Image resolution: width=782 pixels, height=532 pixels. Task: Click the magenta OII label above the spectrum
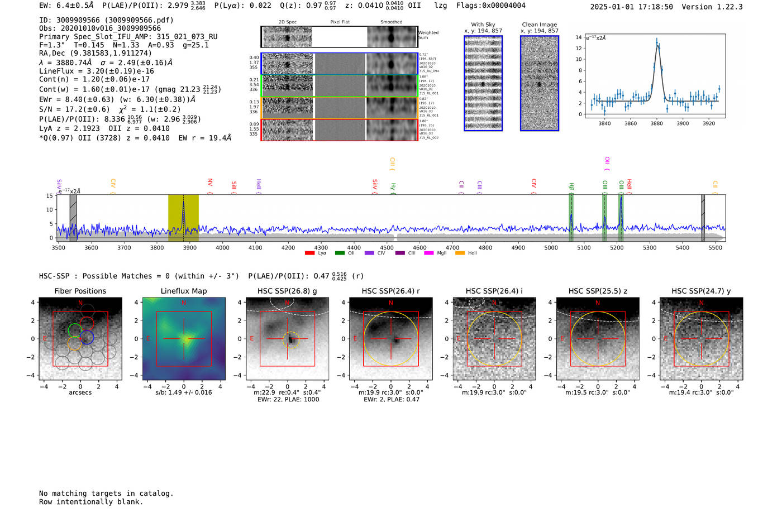pos(607,162)
